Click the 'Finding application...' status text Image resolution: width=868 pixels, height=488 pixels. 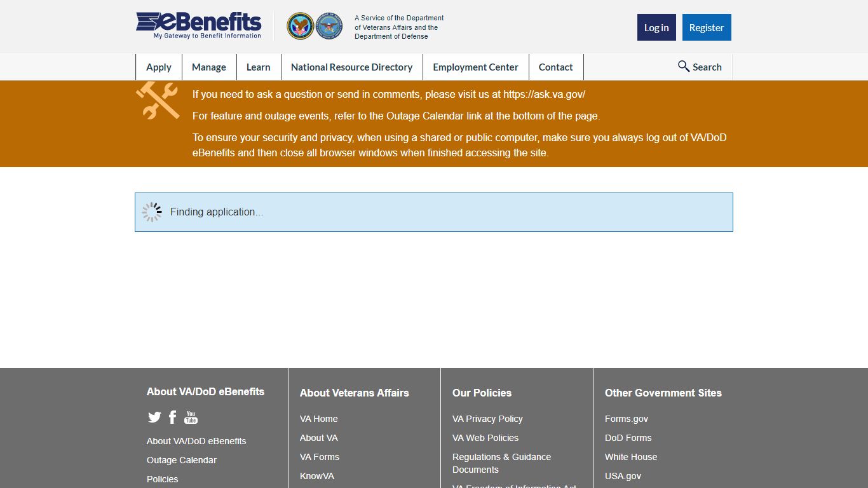(x=217, y=212)
